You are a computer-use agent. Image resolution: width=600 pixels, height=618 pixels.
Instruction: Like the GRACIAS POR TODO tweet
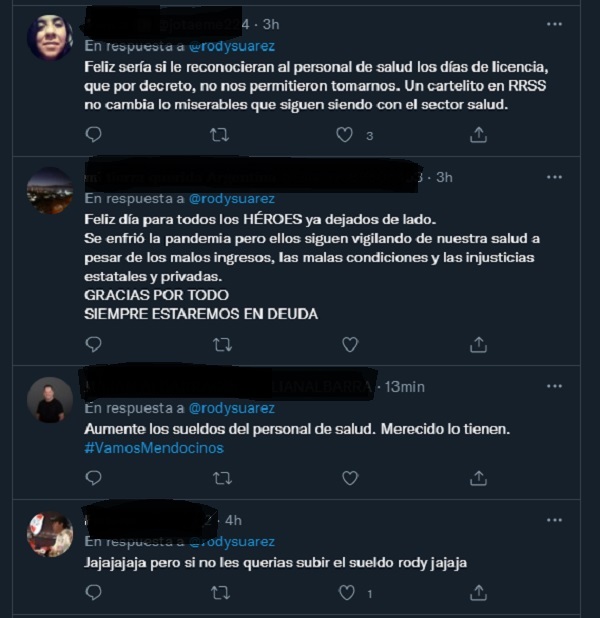coord(350,345)
